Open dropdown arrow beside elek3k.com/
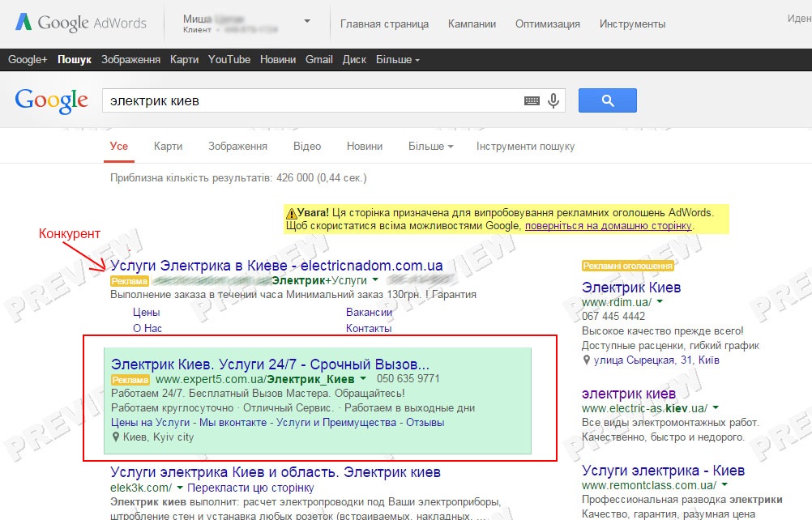 point(180,488)
